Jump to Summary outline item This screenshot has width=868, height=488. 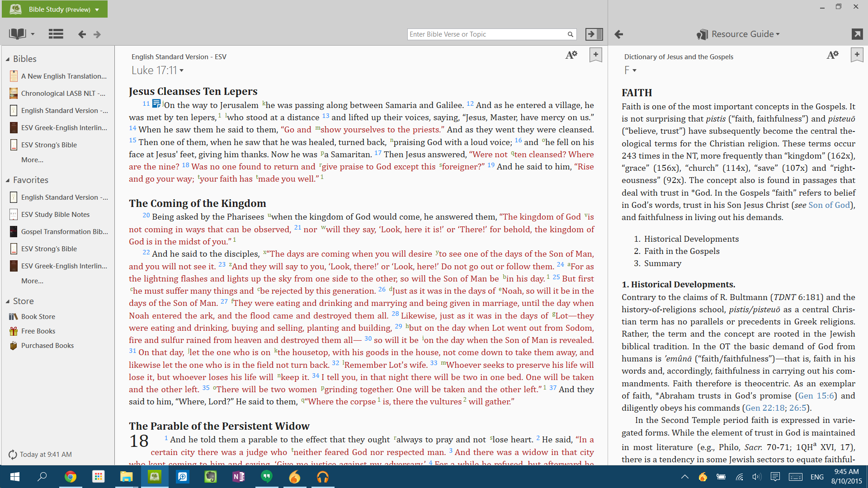pyautogui.click(x=663, y=263)
